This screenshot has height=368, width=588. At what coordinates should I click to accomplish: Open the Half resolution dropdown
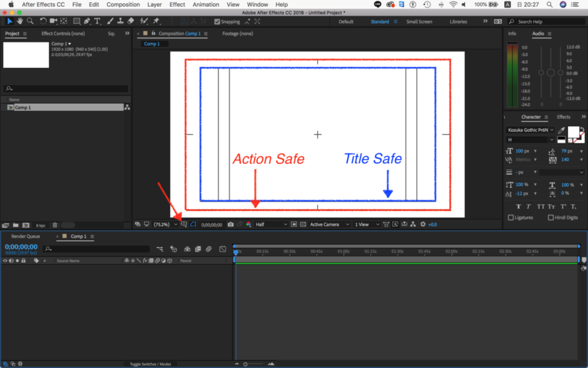tap(270, 224)
